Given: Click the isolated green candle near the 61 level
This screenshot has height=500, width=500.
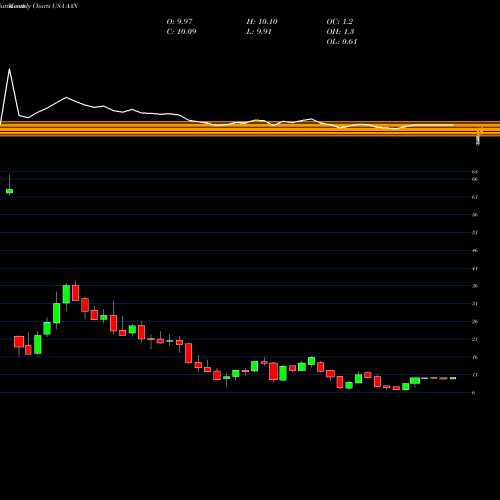Looking at the screenshot, I should (9, 191).
